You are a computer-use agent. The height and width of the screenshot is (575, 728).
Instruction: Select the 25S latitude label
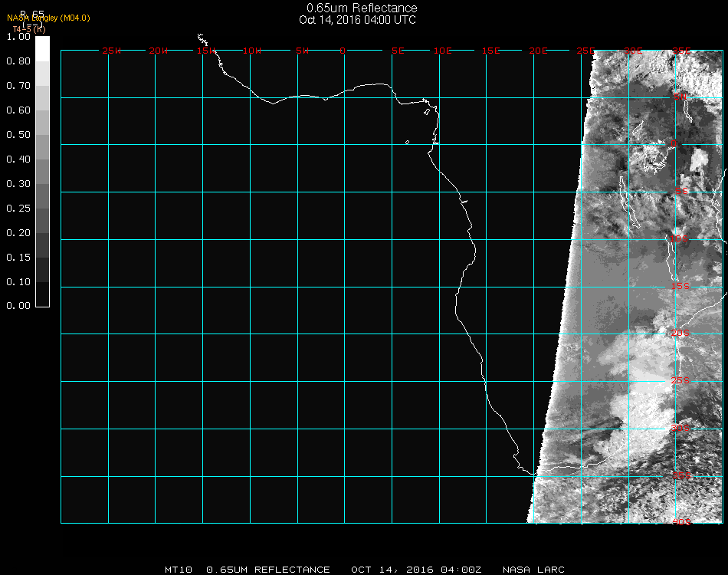tap(680, 380)
